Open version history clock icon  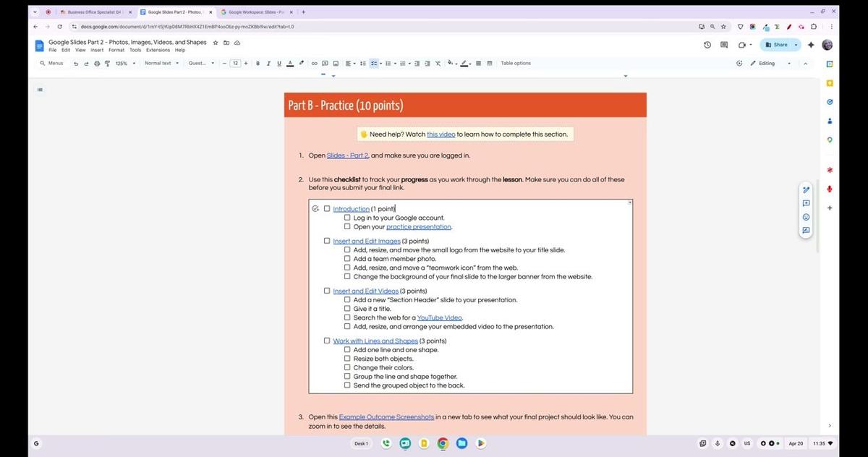[707, 44]
